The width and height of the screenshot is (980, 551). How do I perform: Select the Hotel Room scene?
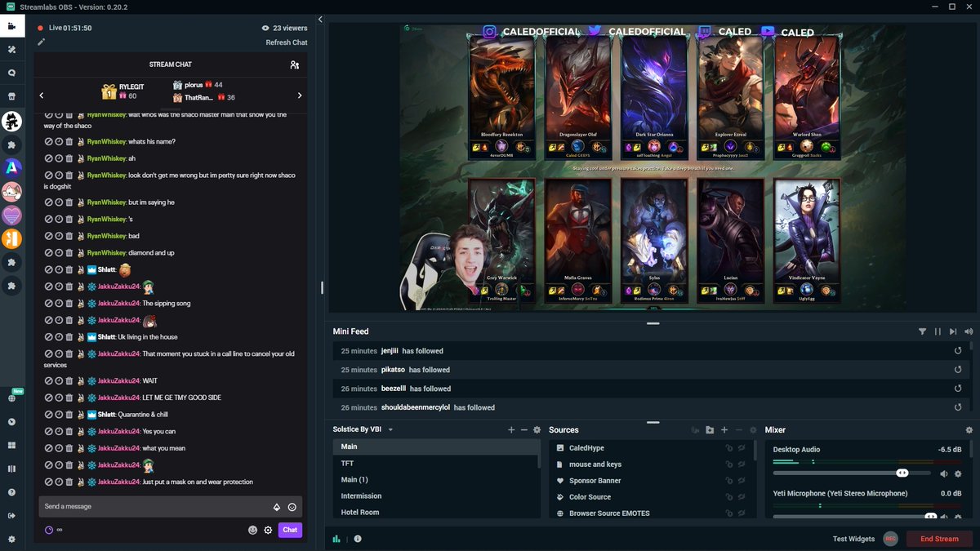[436, 512]
